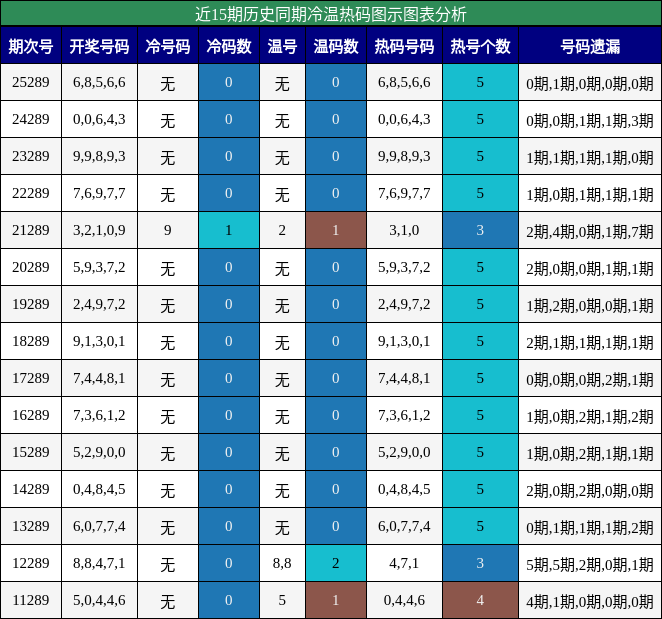662x619 pixels.
Task: Select the 期次号 column header
Action: (31, 46)
